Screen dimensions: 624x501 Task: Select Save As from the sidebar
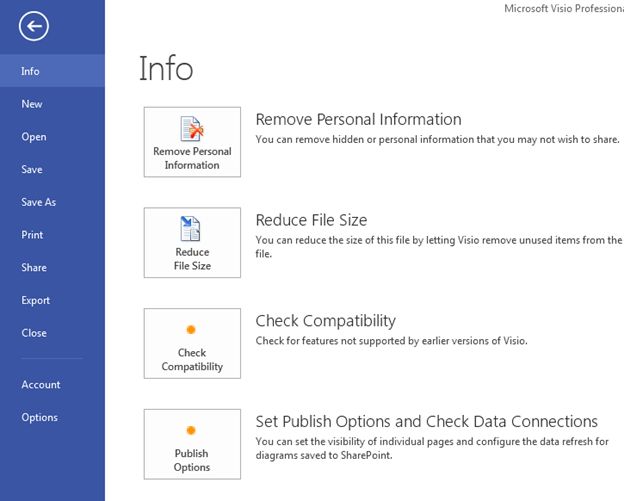click(x=39, y=202)
